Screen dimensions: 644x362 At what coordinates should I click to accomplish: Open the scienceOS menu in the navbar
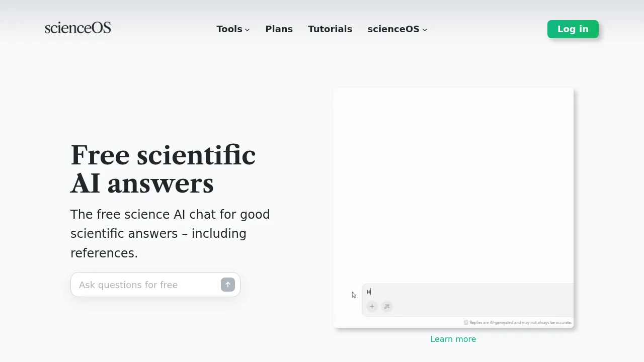pyautogui.click(x=393, y=29)
